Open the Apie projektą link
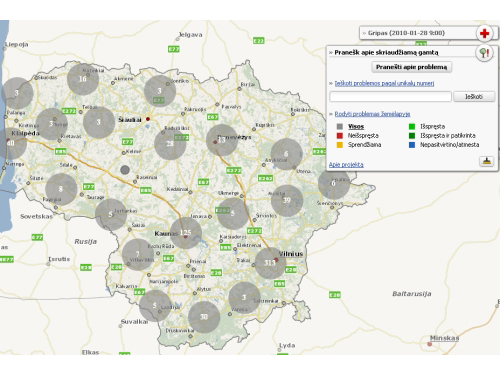The height and width of the screenshot is (375, 500). (346, 165)
